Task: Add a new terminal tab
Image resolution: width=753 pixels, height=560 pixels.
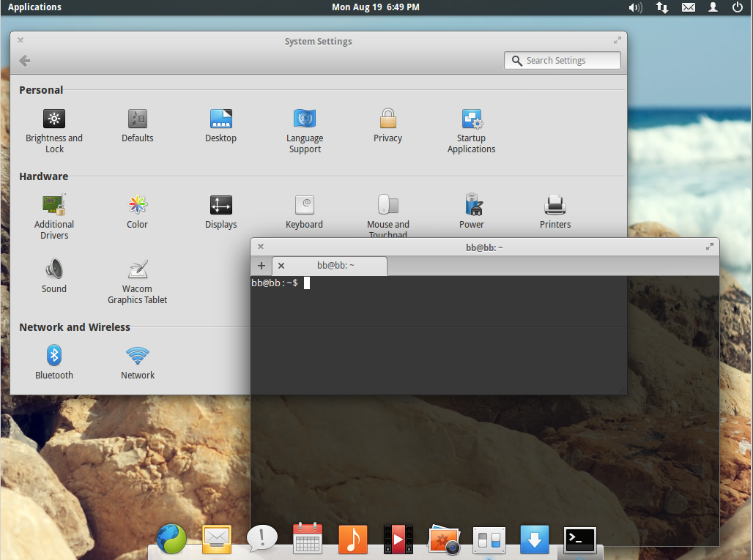Action: (261, 266)
